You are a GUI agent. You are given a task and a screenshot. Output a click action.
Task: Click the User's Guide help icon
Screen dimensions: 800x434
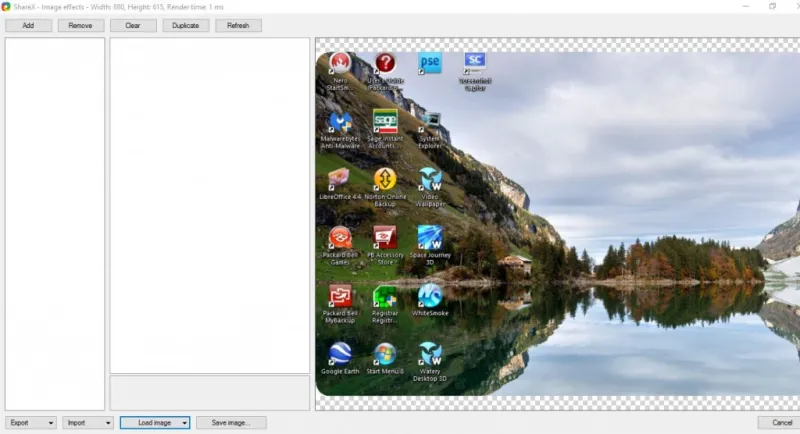385,64
